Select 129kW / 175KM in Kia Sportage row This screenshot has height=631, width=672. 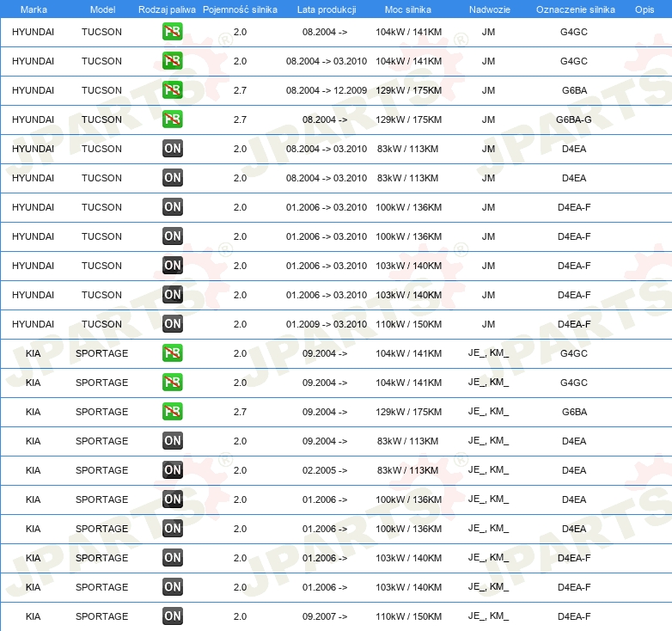click(408, 412)
